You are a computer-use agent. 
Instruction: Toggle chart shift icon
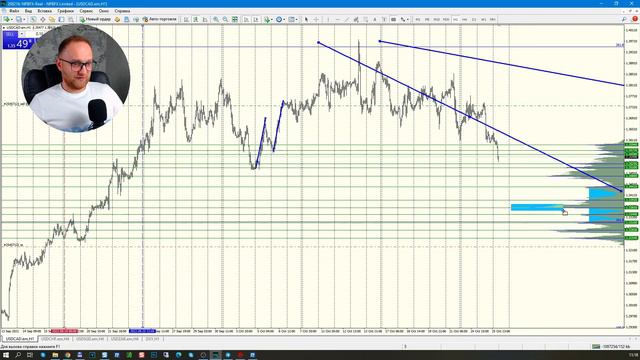point(256,19)
